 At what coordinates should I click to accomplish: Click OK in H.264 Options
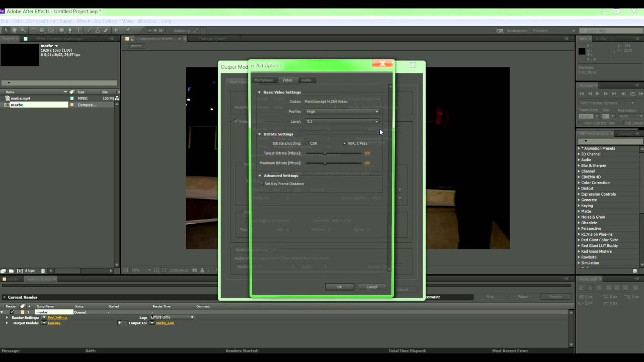point(339,287)
